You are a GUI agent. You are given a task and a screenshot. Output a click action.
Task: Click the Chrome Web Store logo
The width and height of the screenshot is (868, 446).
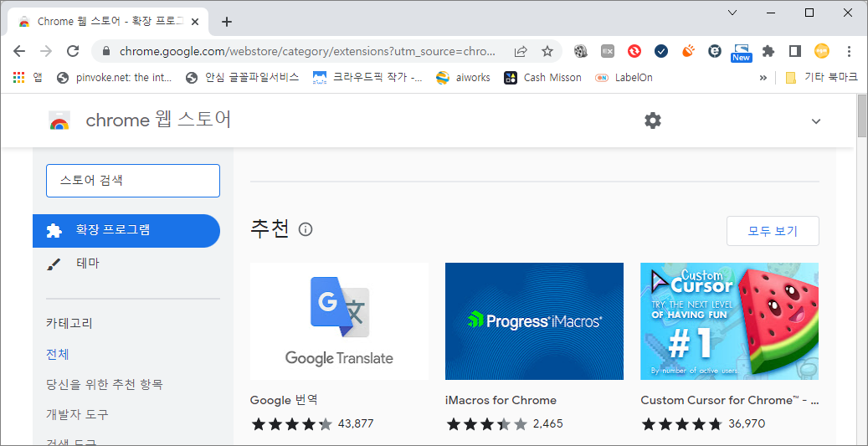click(x=59, y=120)
